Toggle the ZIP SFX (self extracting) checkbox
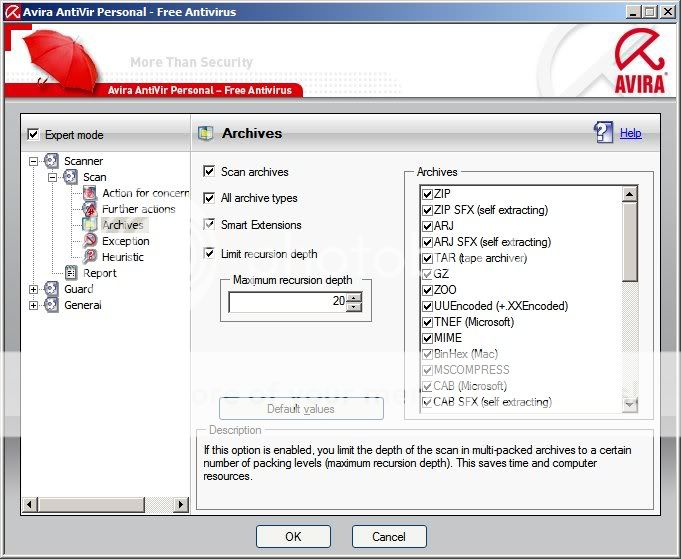Screen dimensions: 681x559 427,210
